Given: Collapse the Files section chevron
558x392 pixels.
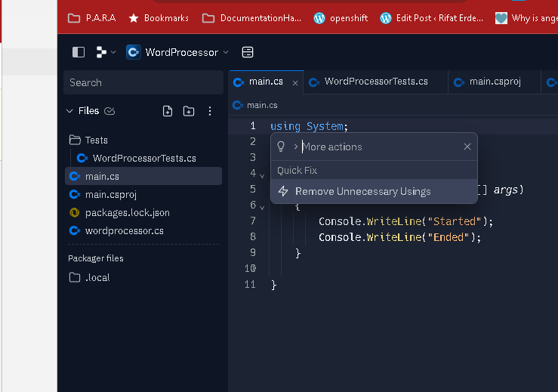Looking at the screenshot, I should 69,111.
